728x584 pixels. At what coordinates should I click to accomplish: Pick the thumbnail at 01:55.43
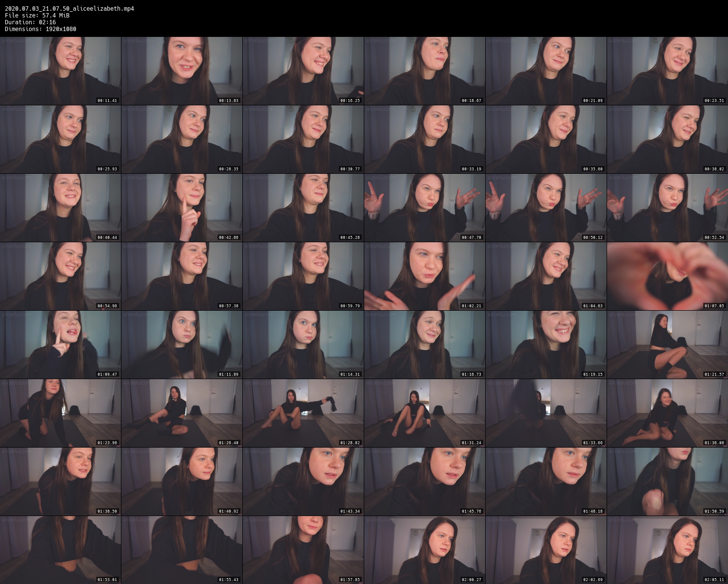coord(182,550)
